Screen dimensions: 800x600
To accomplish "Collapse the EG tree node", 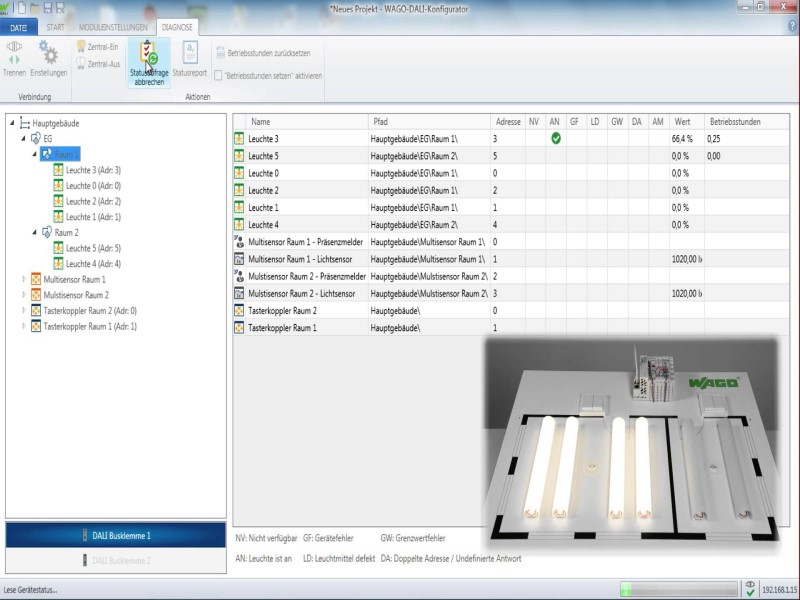I will point(23,138).
